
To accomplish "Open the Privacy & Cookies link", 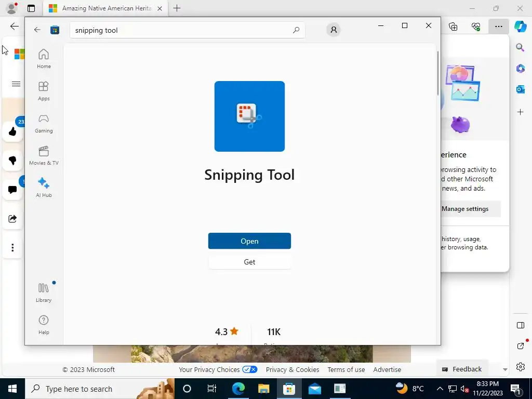I will [x=292, y=369].
